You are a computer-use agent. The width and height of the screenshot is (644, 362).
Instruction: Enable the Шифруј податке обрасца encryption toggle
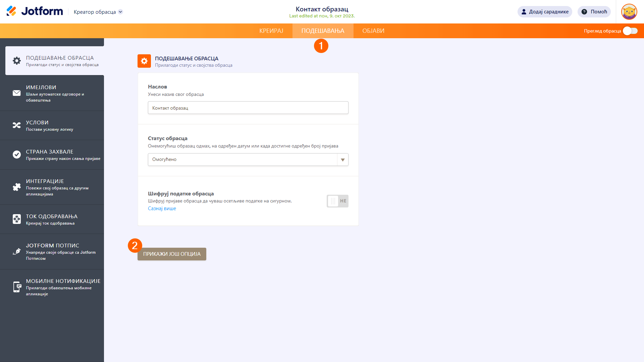[337, 201]
